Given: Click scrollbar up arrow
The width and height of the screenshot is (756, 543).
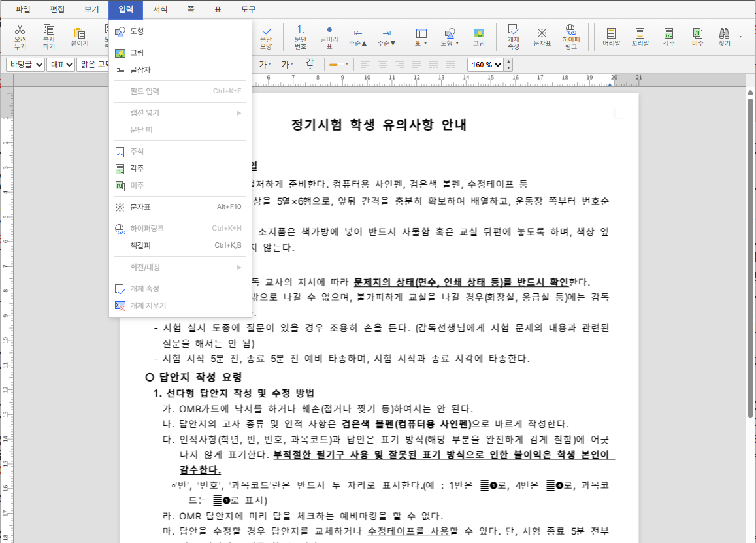Looking at the screenshot, I should (x=750, y=92).
